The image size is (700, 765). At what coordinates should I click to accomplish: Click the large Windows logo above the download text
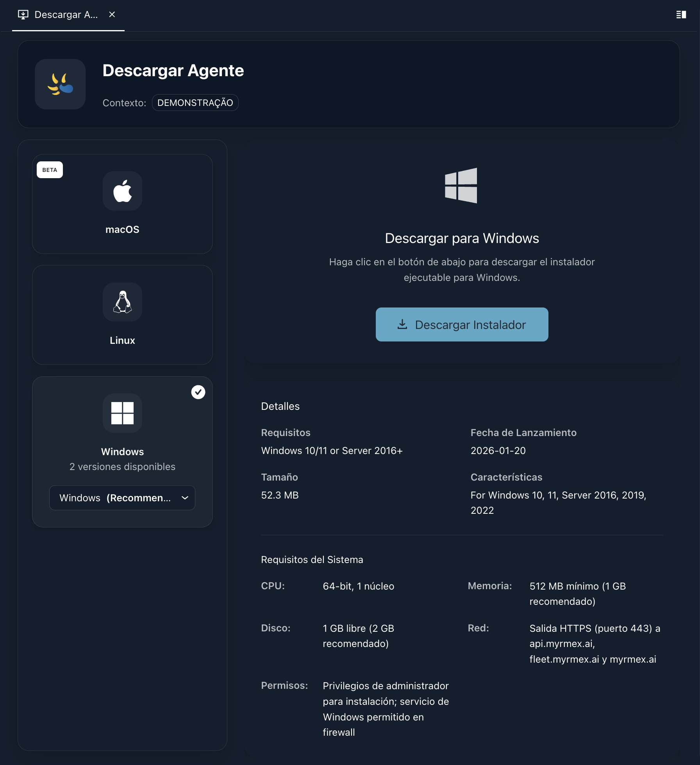coord(461,186)
